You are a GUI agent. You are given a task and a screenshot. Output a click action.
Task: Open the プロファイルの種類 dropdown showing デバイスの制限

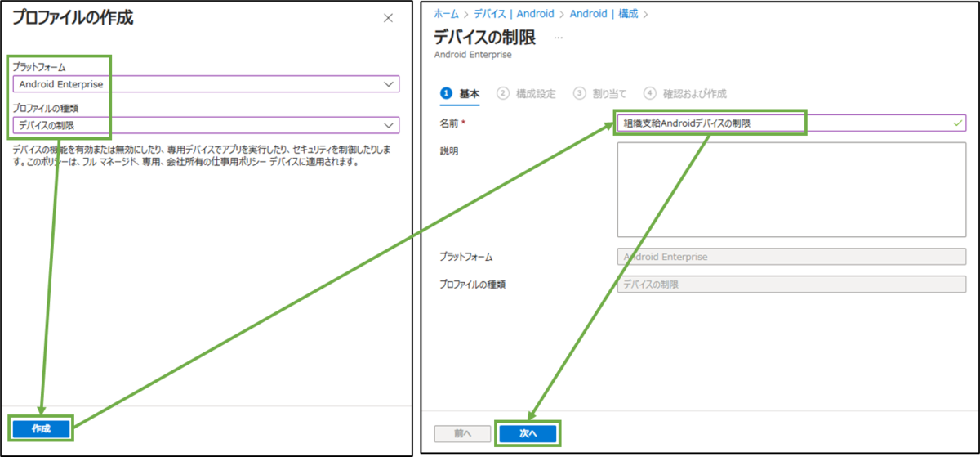(206, 125)
